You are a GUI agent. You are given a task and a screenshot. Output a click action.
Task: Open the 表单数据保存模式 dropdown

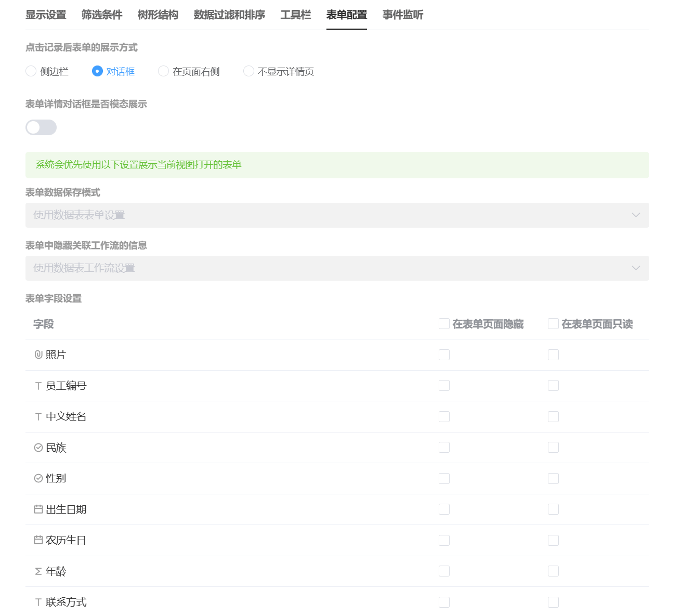point(337,215)
